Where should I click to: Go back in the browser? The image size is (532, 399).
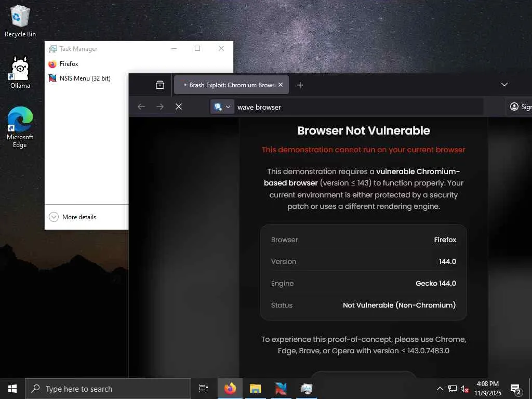coord(141,107)
